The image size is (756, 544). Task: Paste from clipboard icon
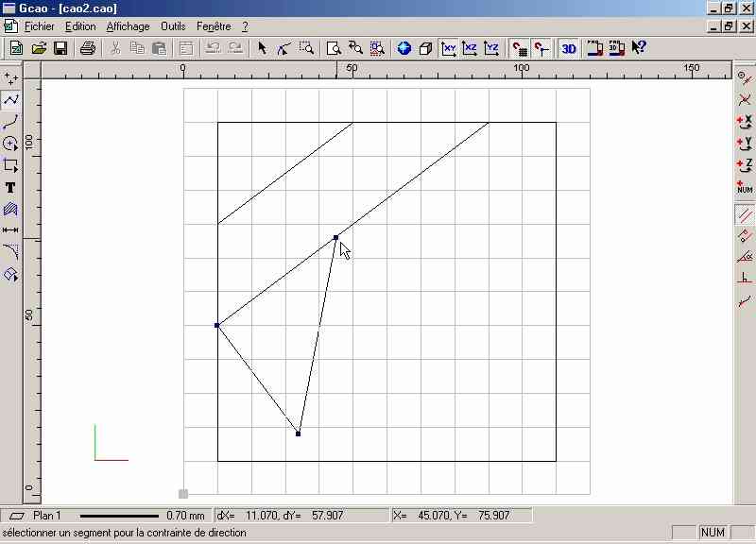159,48
